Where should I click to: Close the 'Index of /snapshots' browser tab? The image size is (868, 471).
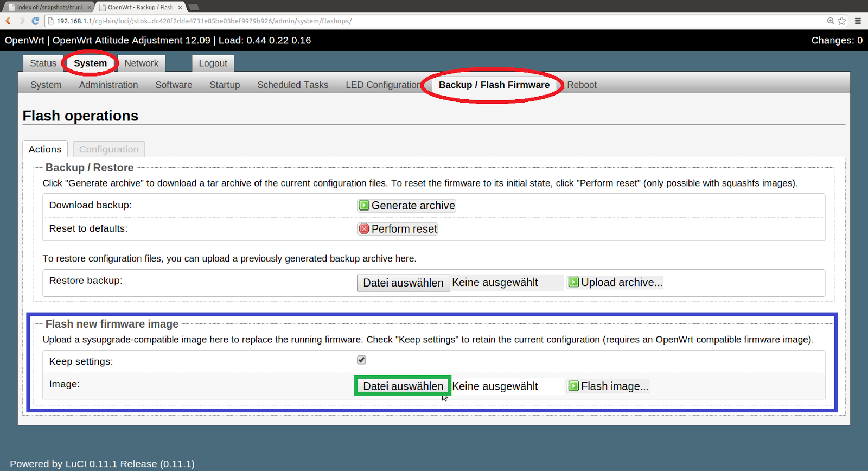pos(90,7)
